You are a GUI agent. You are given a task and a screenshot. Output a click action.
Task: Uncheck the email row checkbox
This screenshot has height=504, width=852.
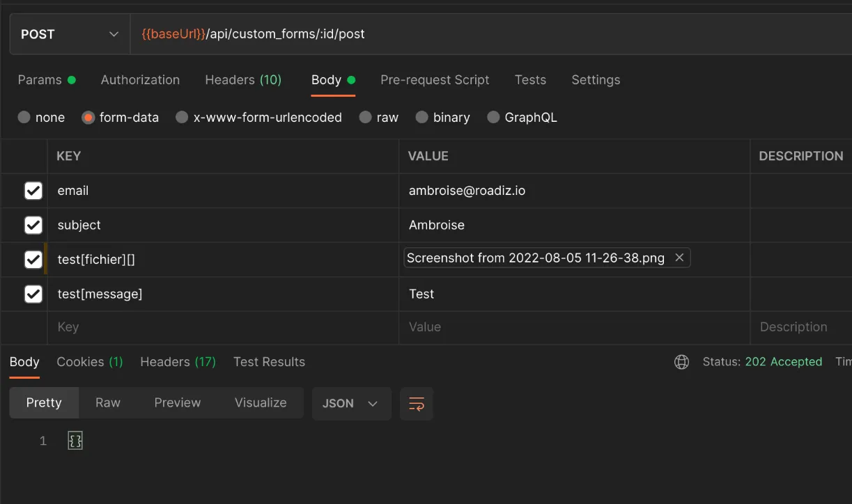click(33, 191)
